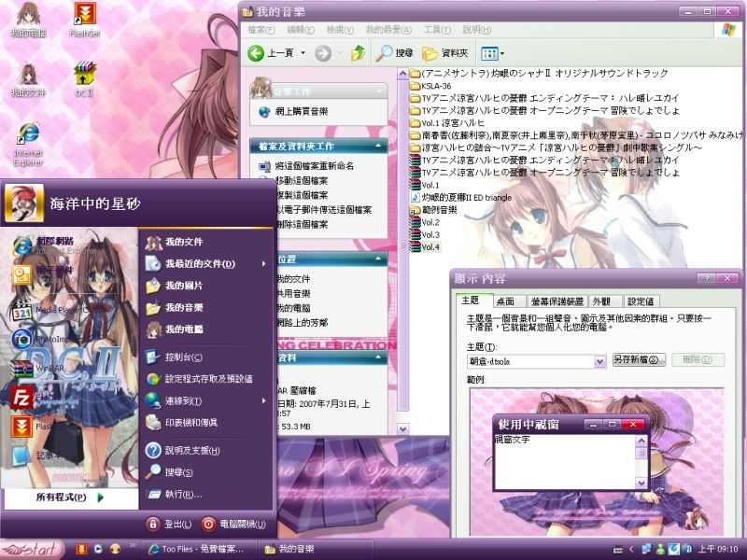Collapse the 其他位置 panel chevron
The width and height of the screenshot is (747, 560).
click(x=378, y=259)
